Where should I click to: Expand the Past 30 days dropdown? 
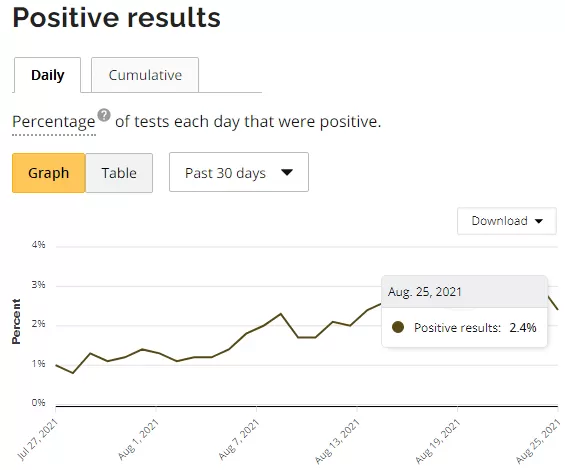point(239,172)
